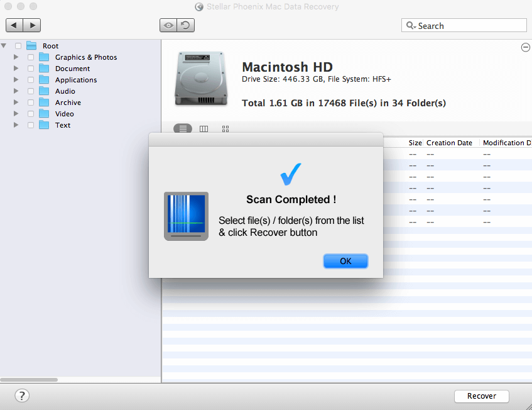Sort by the Creation Date column header
532x410 pixels.
[x=449, y=143]
